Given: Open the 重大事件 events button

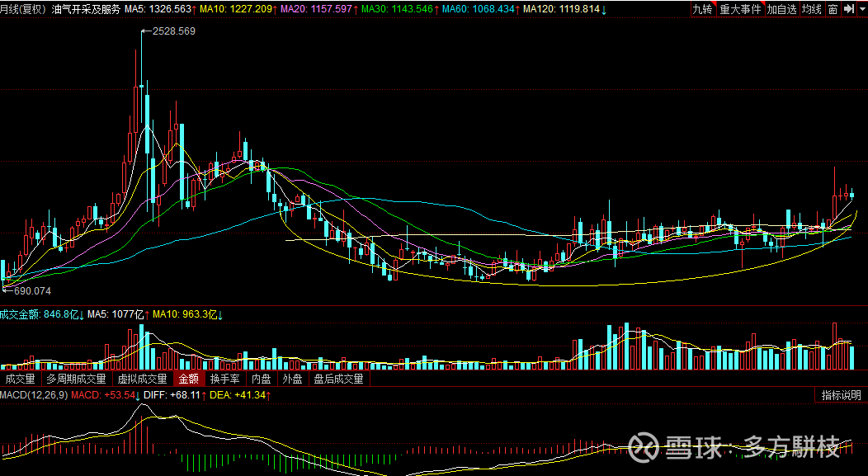Looking at the screenshot, I should (x=741, y=9).
